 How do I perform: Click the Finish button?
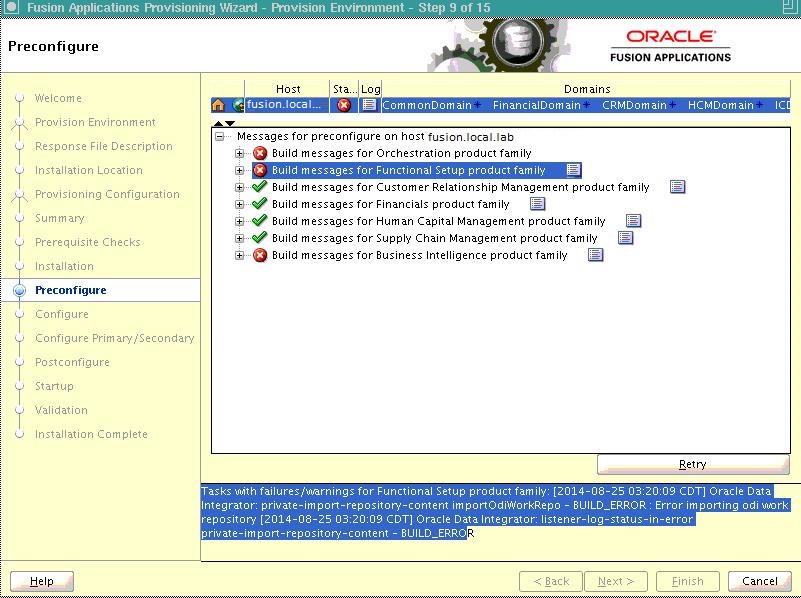688,581
